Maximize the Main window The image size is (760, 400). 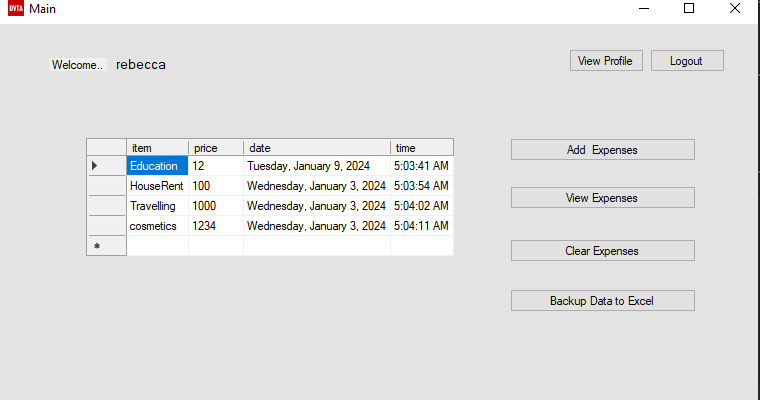pyautogui.click(x=689, y=8)
